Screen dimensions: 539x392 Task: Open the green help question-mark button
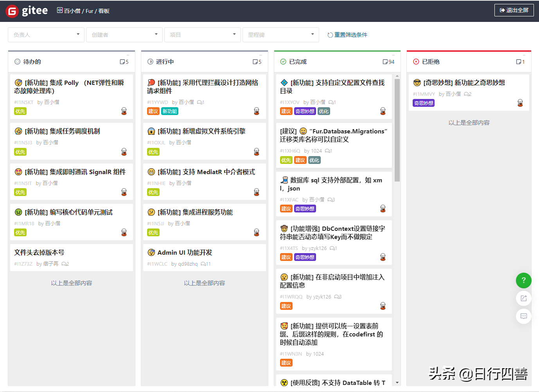click(x=523, y=280)
